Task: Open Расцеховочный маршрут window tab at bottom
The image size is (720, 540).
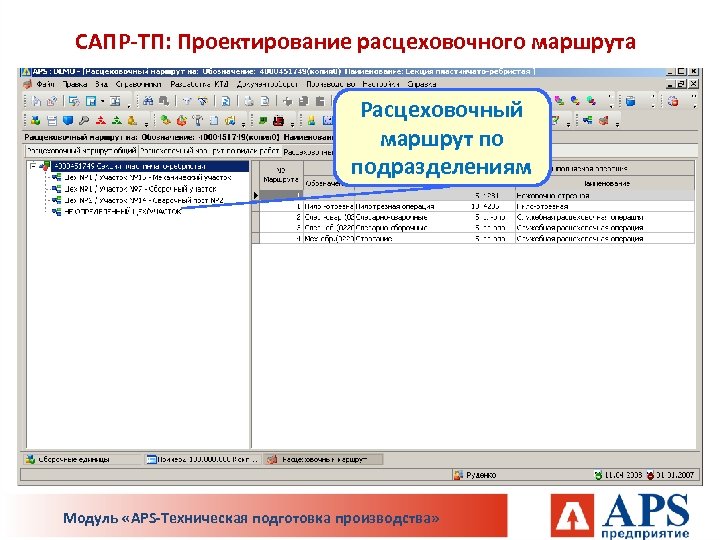Action: (x=324, y=459)
